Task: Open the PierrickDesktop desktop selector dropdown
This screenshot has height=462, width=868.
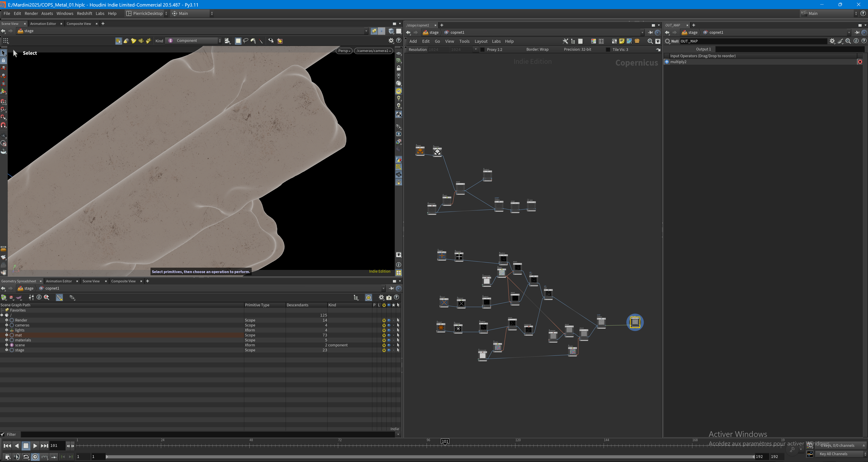Action: [147, 14]
